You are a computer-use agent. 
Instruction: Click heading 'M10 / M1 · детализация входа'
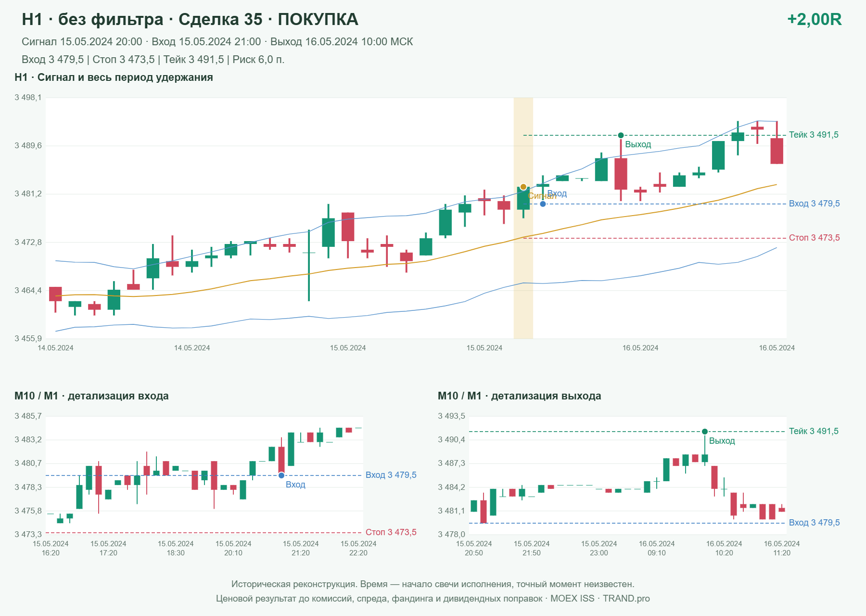pyautogui.click(x=91, y=396)
